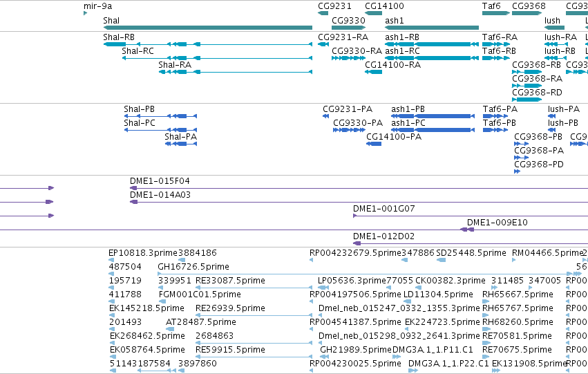Click the CG9231-RA transcript label
The image size is (588, 374).
pyautogui.click(x=343, y=37)
